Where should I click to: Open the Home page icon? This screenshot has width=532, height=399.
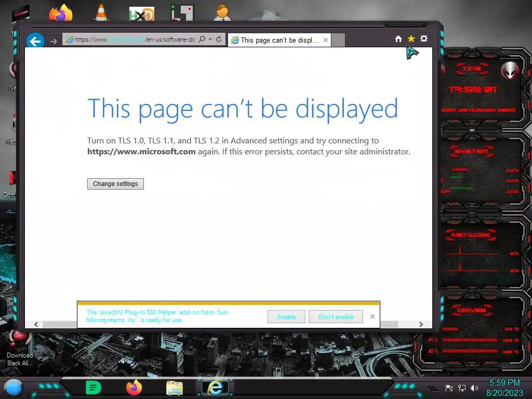tap(398, 39)
